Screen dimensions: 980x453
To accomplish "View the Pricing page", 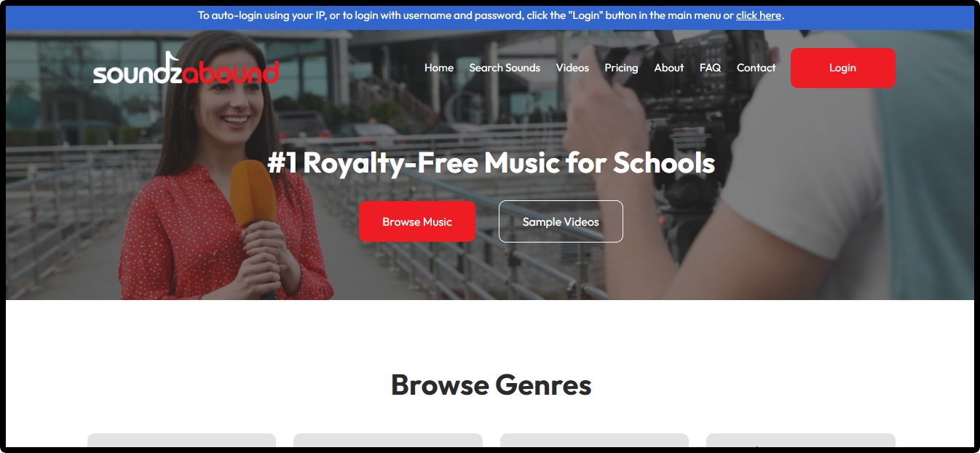I will click(x=621, y=68).
